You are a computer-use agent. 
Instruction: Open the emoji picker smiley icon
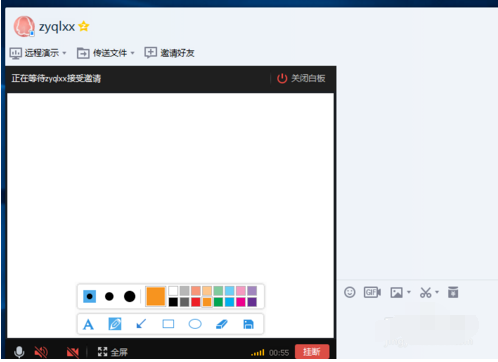point(350,292)
